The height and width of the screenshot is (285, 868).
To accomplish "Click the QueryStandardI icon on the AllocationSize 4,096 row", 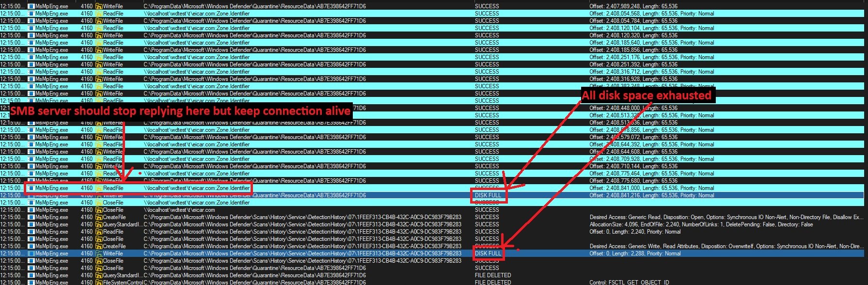I will tap(99, 224).
